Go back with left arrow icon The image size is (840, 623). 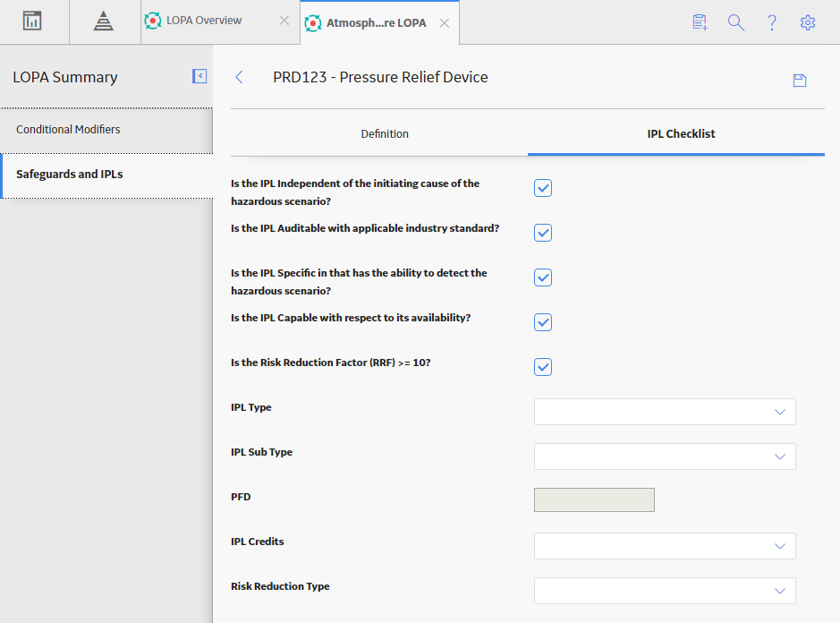[240, 77]
